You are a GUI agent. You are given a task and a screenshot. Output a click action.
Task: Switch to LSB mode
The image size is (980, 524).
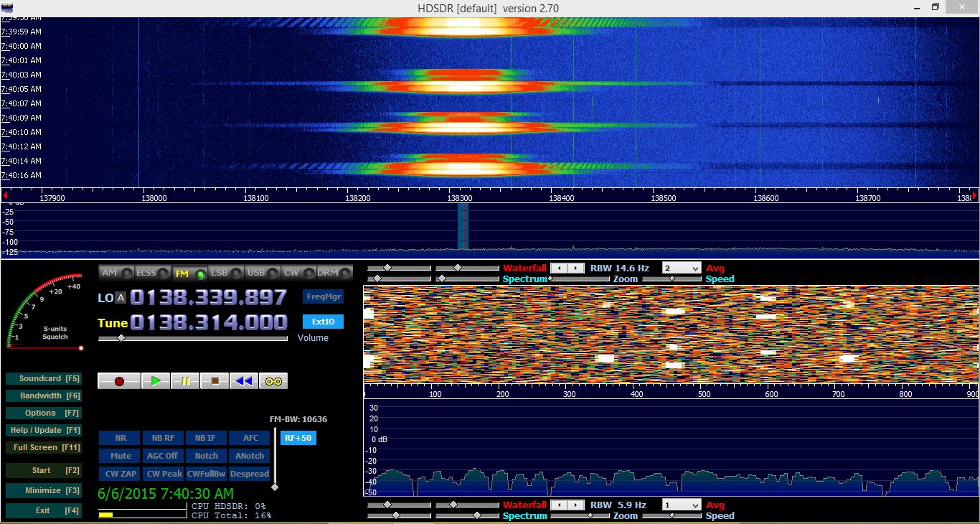point(226,273)
